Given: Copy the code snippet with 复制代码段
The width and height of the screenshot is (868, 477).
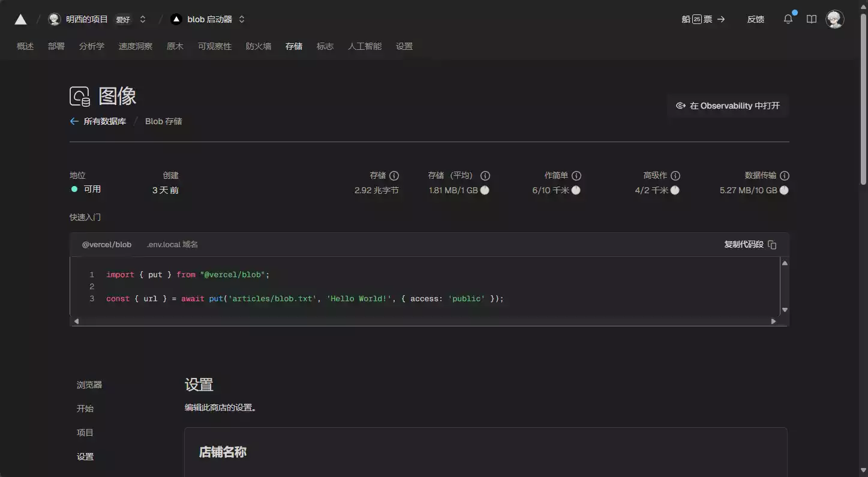Looking at the screenshot, I should point(750,245).
